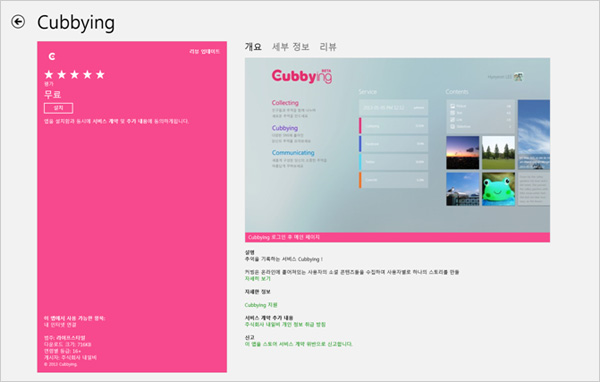600x382 pixels.
Task: Click the green report app link at bottom
Action: pyautogui.click(x=298, y=344)
